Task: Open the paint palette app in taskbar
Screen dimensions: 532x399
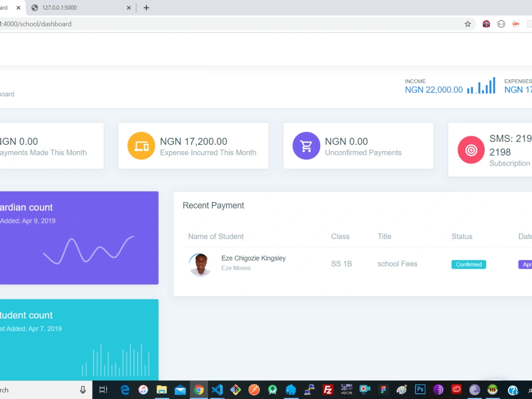Action: [401, 390]
